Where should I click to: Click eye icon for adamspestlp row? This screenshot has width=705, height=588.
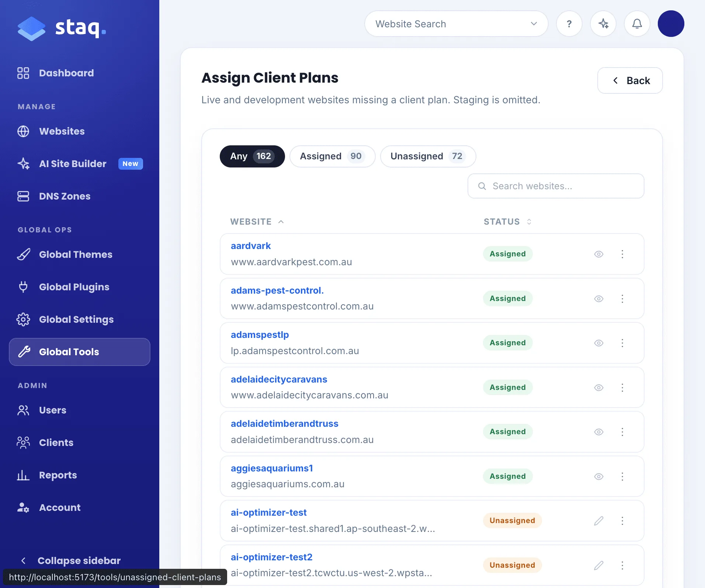tap(599, 343)
